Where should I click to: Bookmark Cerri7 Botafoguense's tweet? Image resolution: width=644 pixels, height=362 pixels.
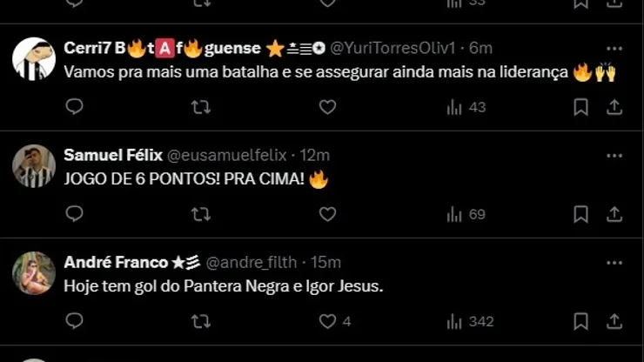pyautogui.click(x=580, y=107)
